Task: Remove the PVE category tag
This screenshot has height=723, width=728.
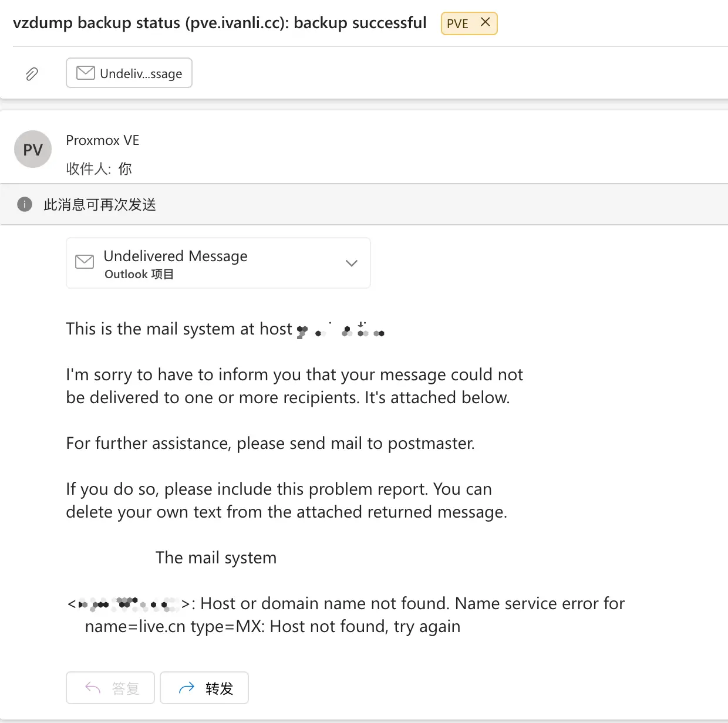Action: [486, 22]
